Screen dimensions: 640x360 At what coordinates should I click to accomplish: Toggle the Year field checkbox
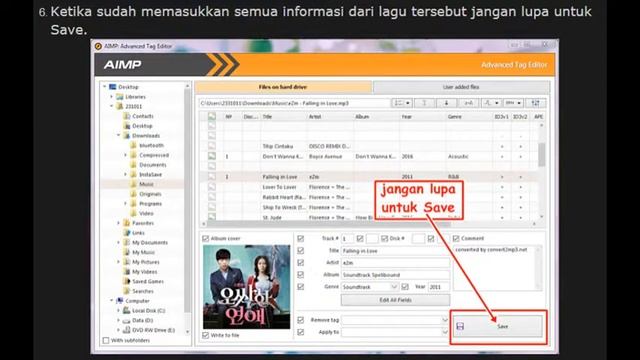point(405,287)
